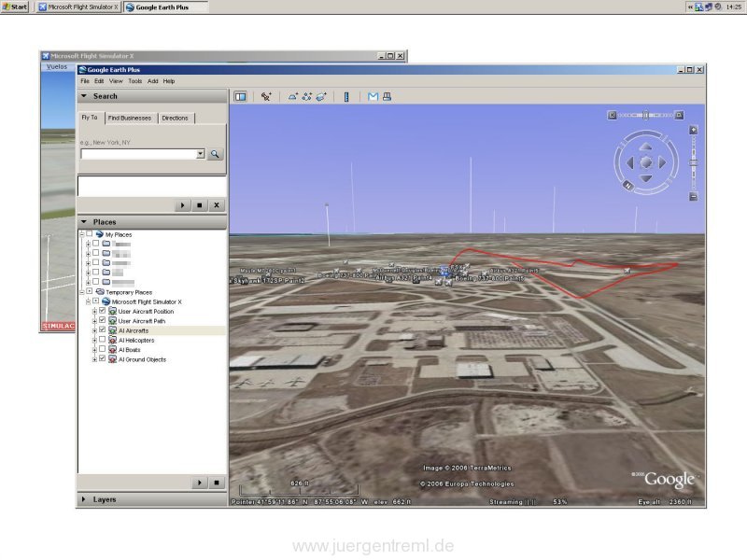This screenshot has width=747, height=560.
Task: Select the Fly To tab
Action: 90,118
